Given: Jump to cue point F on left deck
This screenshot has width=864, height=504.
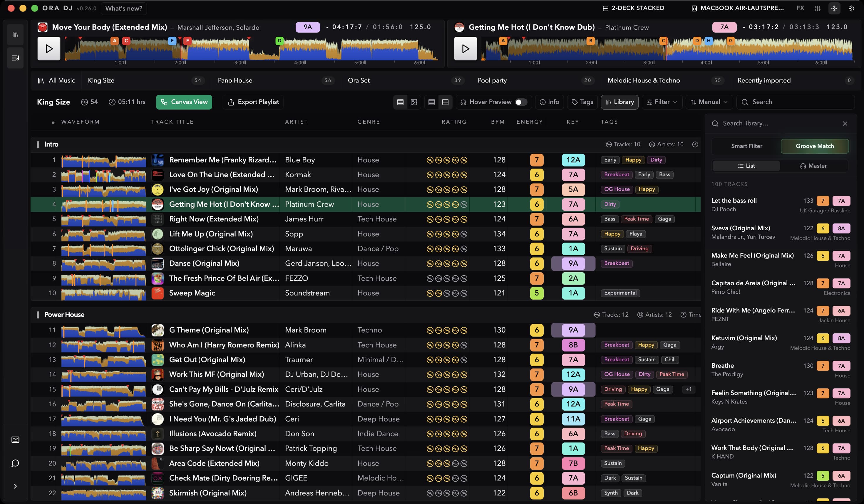Looking at the screenshot, I should (x=187, y=41).
